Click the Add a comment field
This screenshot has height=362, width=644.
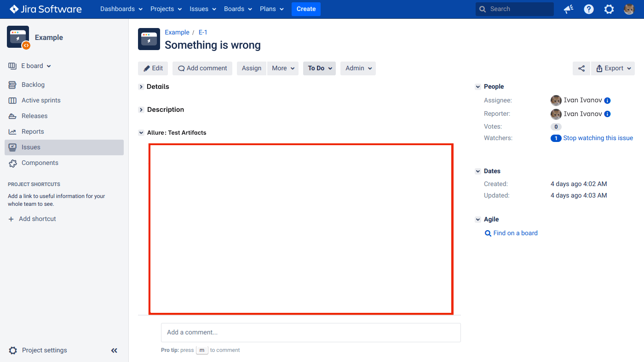pyautogui.click(x=310, y=333)
